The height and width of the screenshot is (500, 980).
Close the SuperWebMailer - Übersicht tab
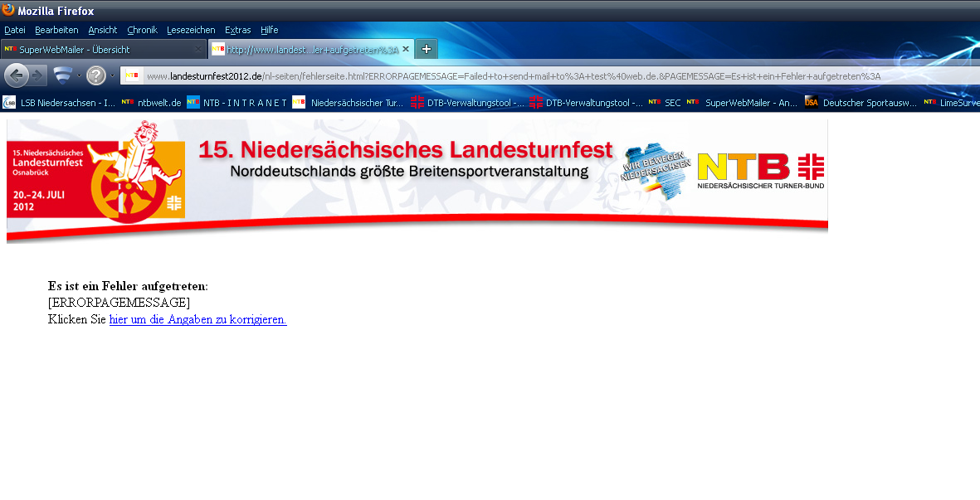click(x=198, y=50)
